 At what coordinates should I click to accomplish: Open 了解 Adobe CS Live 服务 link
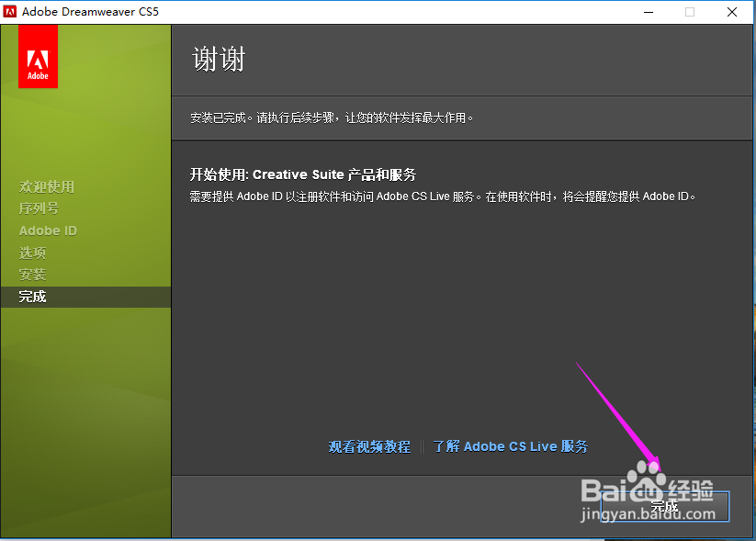pos(510,446)
